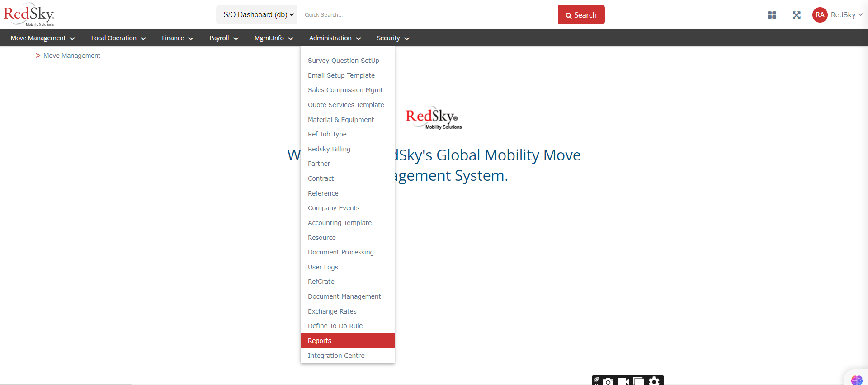Open the colorful brain assistant icon

pyautogui.click(x=856, y=380)
